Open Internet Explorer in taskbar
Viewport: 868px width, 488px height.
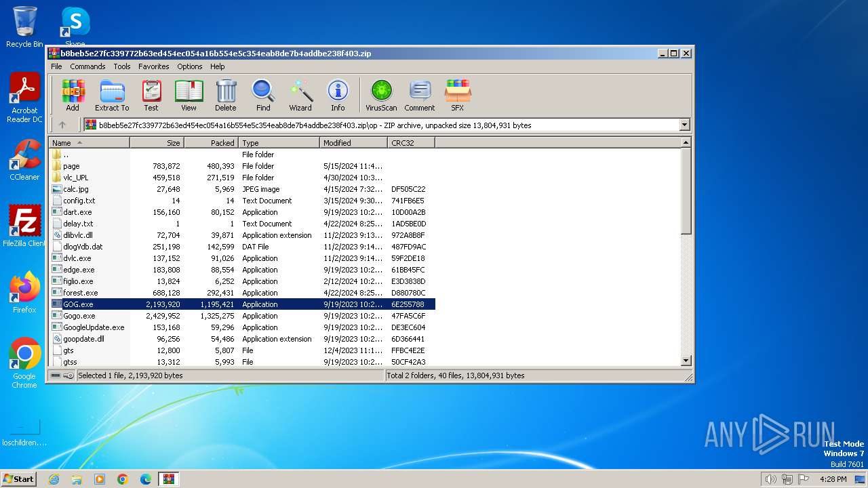[54, 479]
